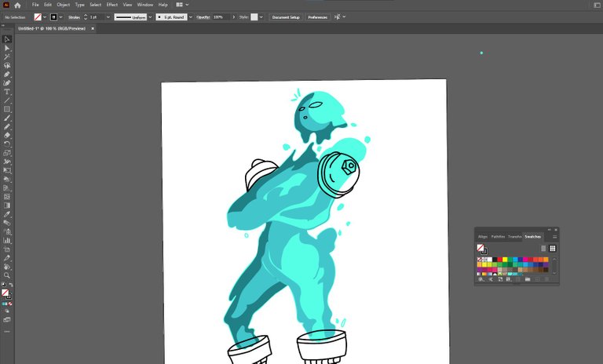This screenshot has height=364, width=603.
Task: Select the Paintbrush tool
Action: coord(7,118)
